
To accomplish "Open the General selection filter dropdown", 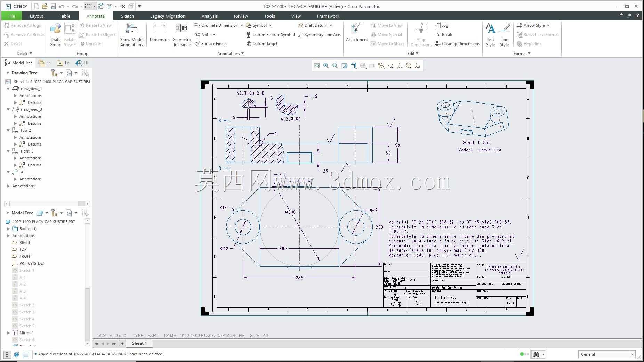I will [x=633, y=354].
